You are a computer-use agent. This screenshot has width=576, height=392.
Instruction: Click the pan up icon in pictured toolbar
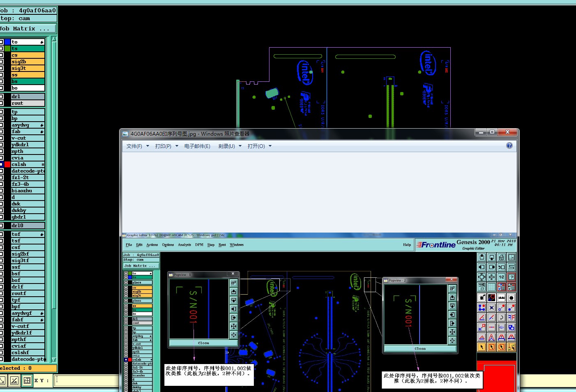click(x=482, y=257)
